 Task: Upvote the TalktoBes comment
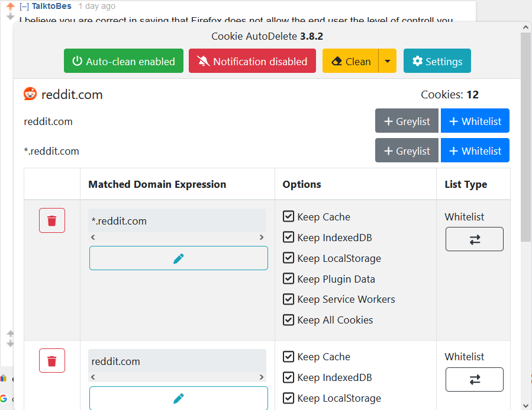(11, 6)
